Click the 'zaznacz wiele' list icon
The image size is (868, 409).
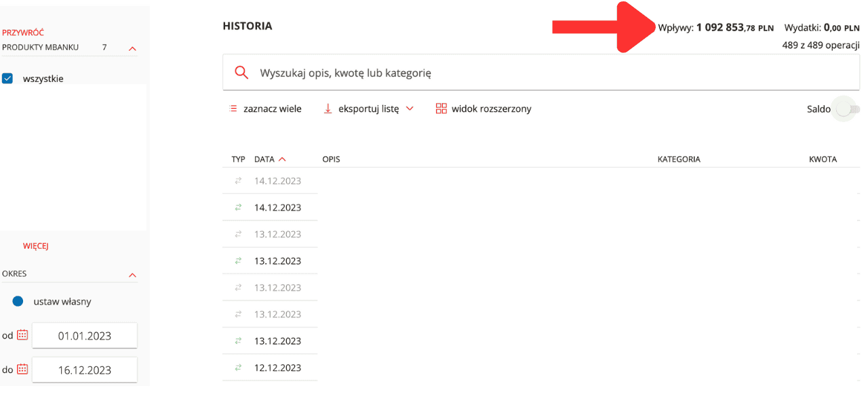[x=233, y=109]
